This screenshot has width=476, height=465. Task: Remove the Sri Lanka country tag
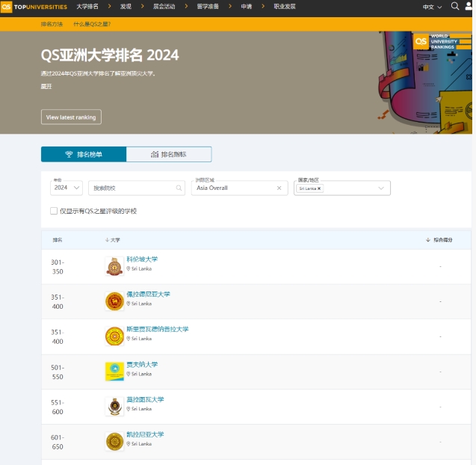(319, 188)
